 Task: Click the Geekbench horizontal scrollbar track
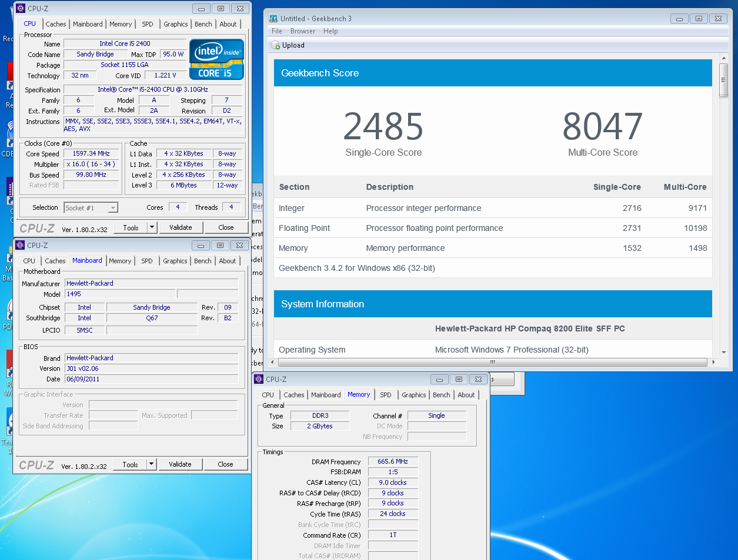click(492, 362)
